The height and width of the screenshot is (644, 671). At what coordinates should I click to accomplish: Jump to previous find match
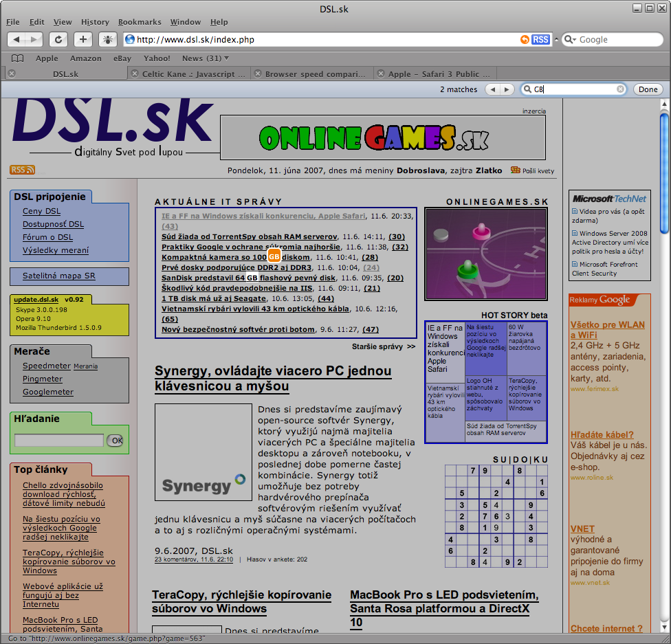(492, 89)
